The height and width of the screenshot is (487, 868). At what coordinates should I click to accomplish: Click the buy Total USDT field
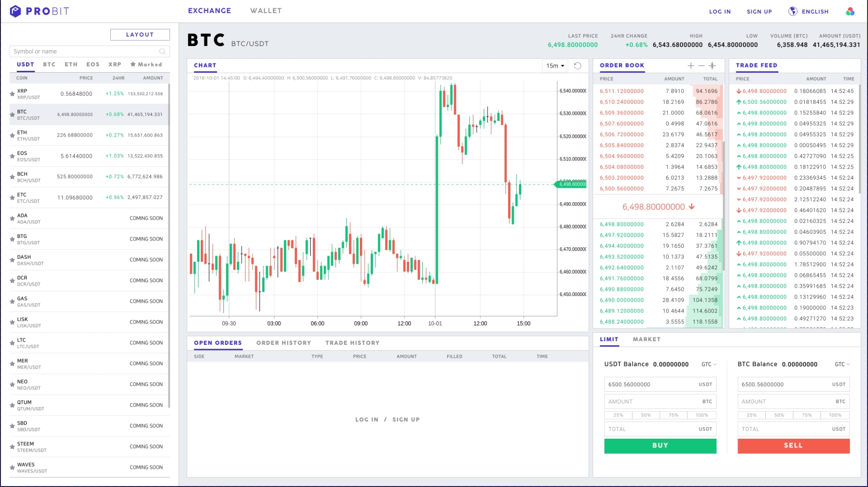pos(660,429)
